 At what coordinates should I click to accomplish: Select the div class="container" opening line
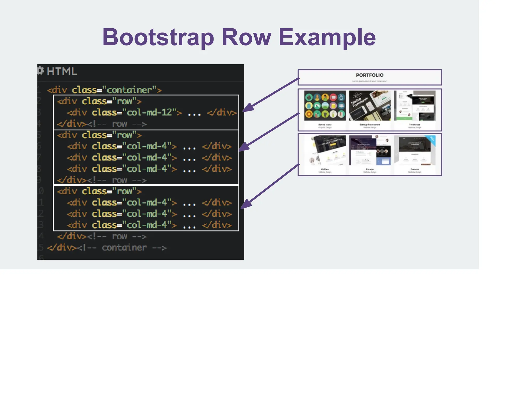pyautogui.click(x=104, y=90)
